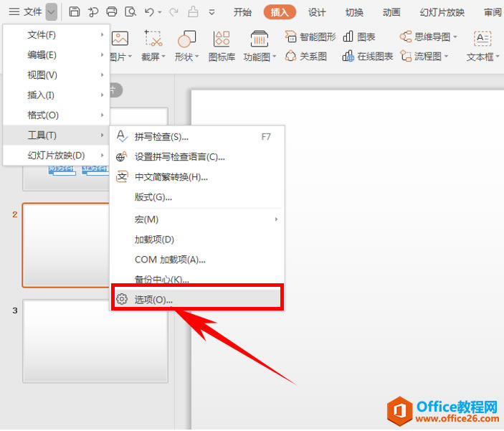504x431 pixels.
Task: Choose 版式(G)... from the tools submenu
Action: tap(197, 196)
